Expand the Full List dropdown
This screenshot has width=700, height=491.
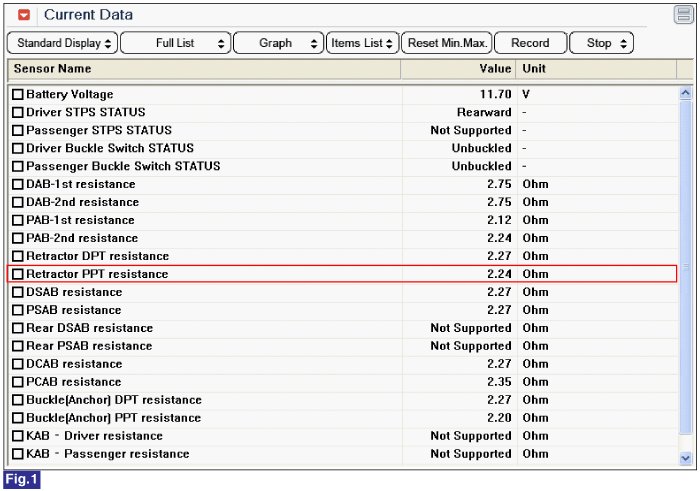(177, 43)
